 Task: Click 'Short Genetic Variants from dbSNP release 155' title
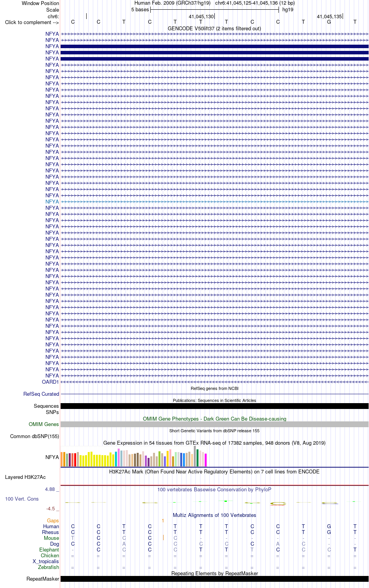click(214, 431)
